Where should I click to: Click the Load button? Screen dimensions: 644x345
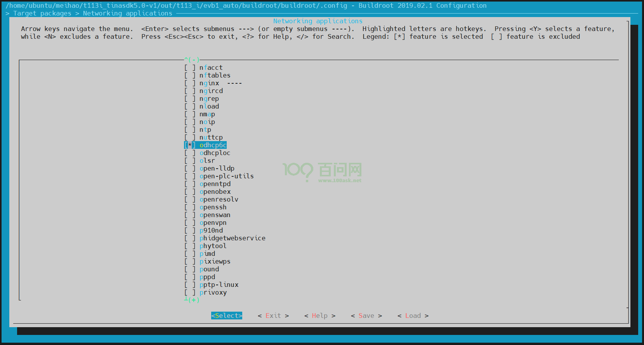pyautogui.click(x=413, y=316)
